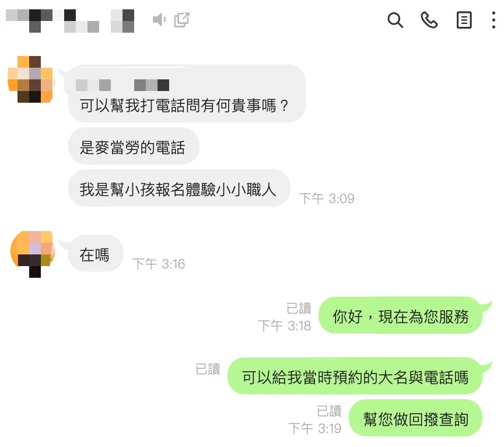
Task: Open the chat search magnifier icon
Action: 395,20
